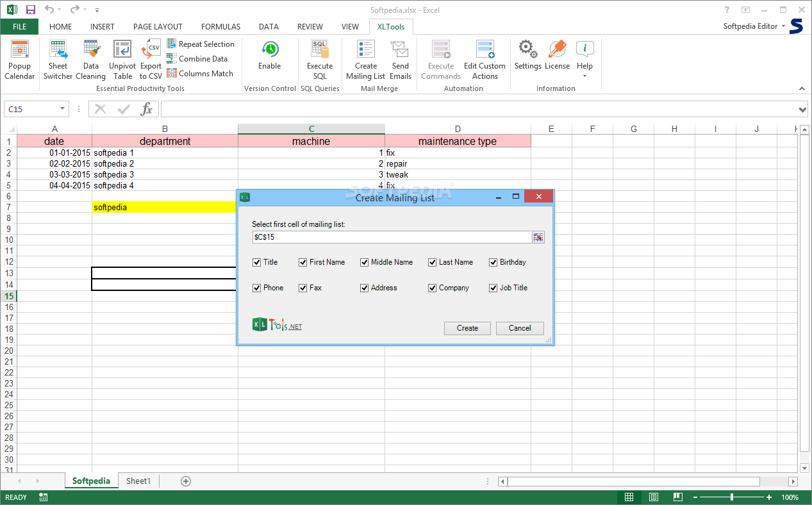812x505 pixels.
Task: Click the mailing list first cell field
Action: 392,237
